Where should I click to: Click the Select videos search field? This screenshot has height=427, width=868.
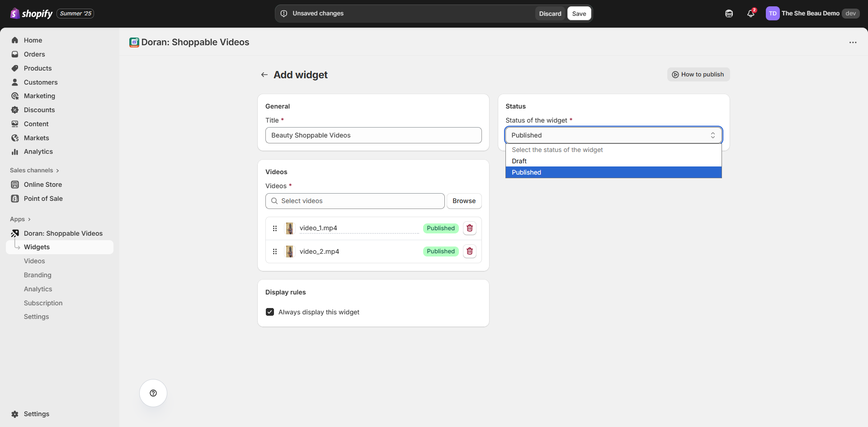click(355, 201)
